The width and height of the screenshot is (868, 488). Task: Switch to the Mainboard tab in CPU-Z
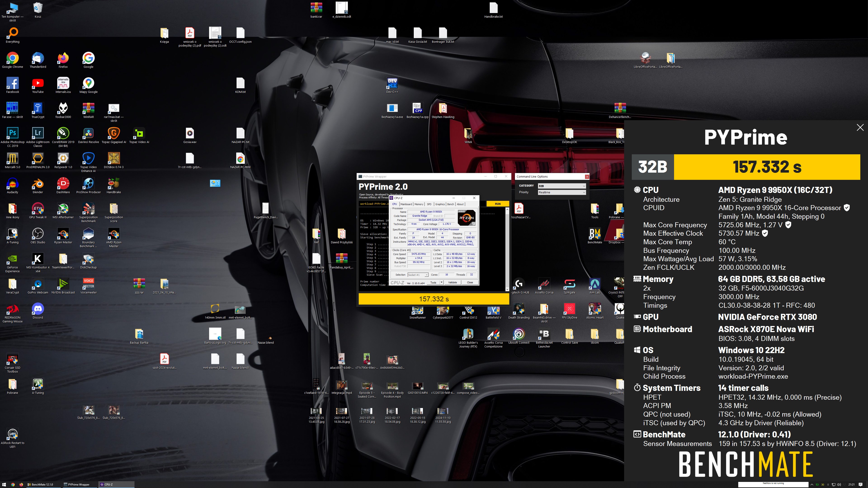click(x=406, y=204)
